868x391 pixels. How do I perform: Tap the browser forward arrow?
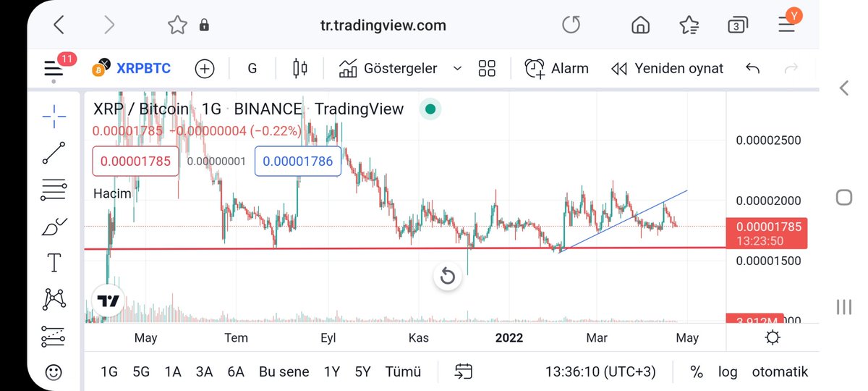tap(109, 25)
